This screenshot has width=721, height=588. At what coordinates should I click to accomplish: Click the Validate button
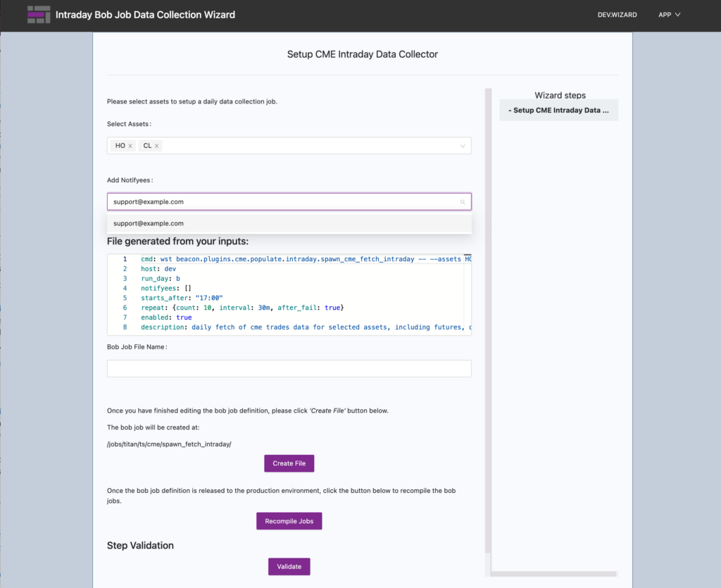point(289,566)
